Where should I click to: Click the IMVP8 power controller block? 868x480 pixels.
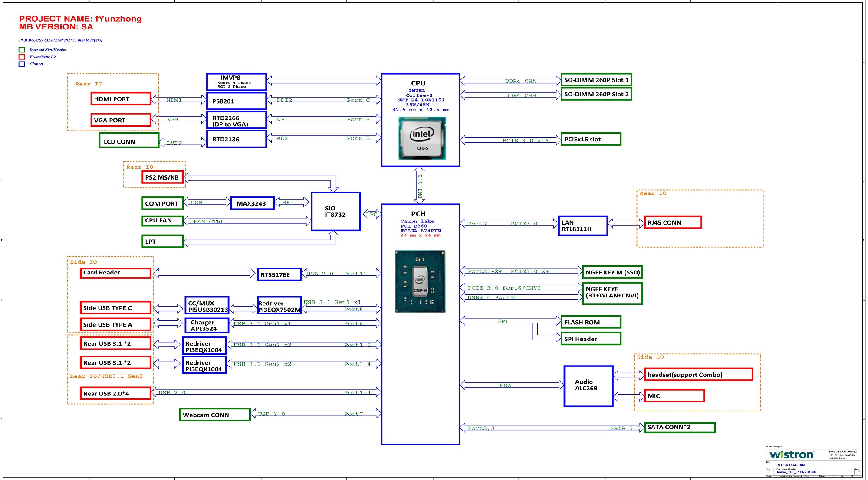click(236, 82)
